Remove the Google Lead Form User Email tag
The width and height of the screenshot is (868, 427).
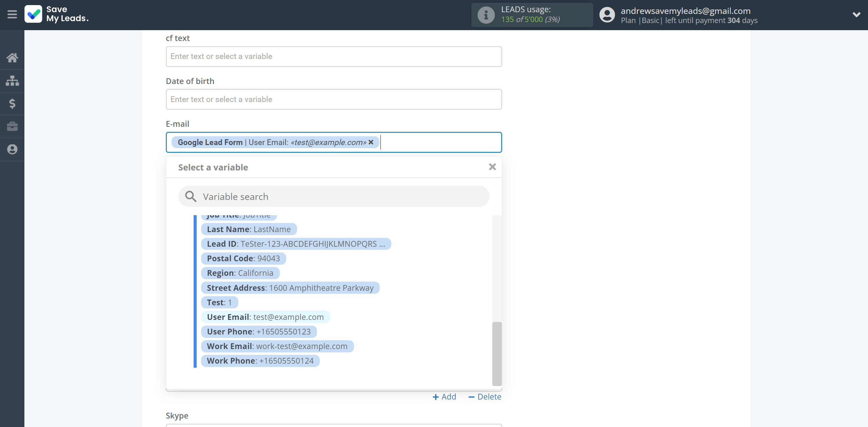click(371, 142)
